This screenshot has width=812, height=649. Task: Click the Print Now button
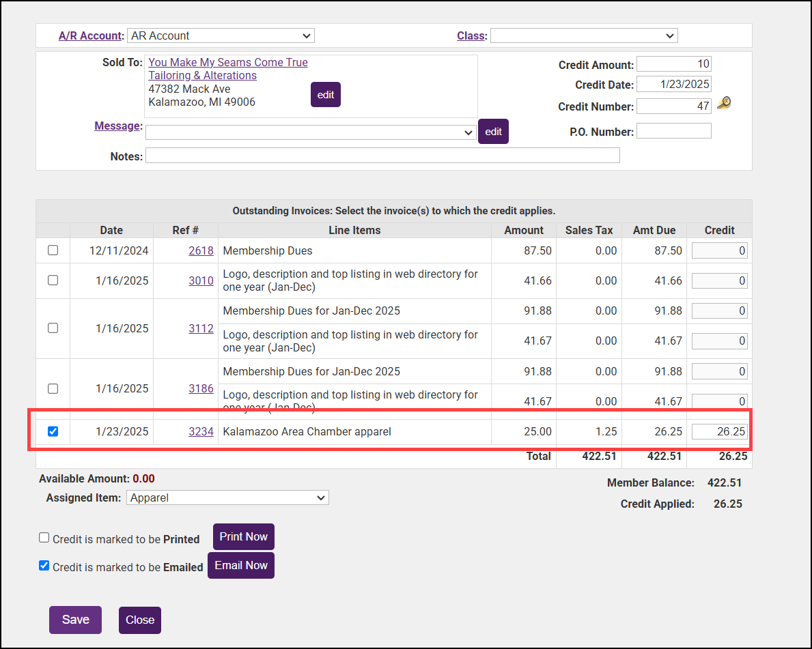coord(243,537)
